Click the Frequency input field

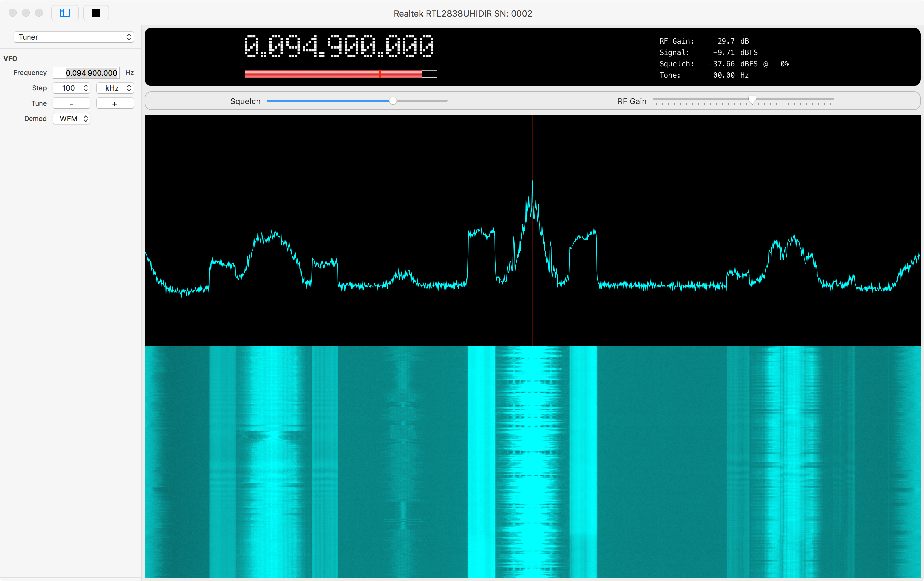[x=87, y=73]
